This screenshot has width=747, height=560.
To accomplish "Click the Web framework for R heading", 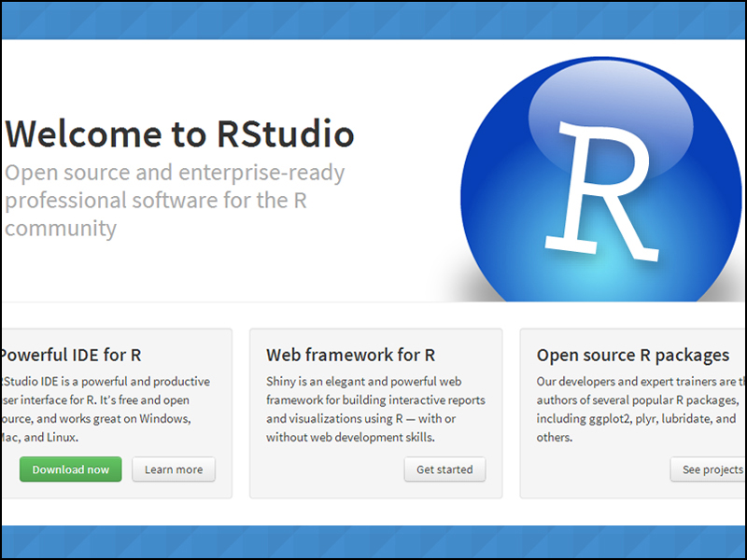I will pyautogui.click(x=351, y=356).
